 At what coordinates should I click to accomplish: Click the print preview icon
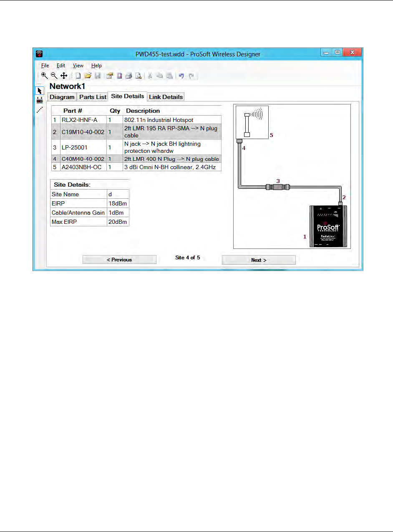pyautogui.click(x=138, y=76)
